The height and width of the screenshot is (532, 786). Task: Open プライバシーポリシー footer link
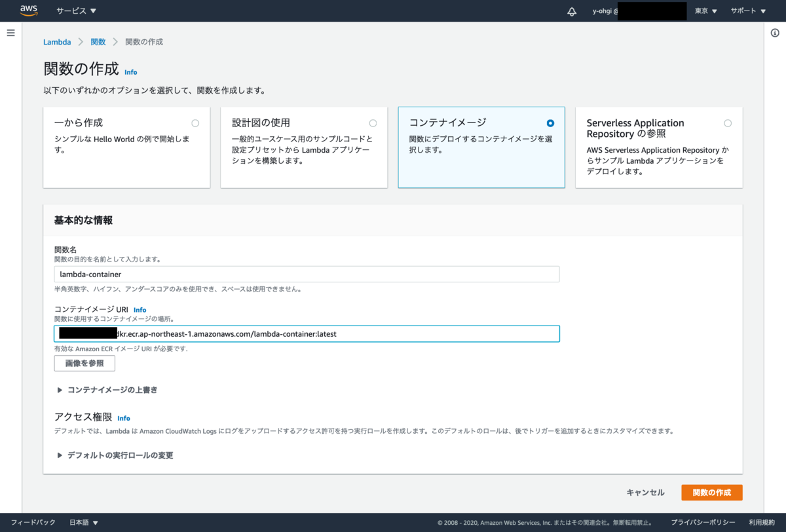703,522
